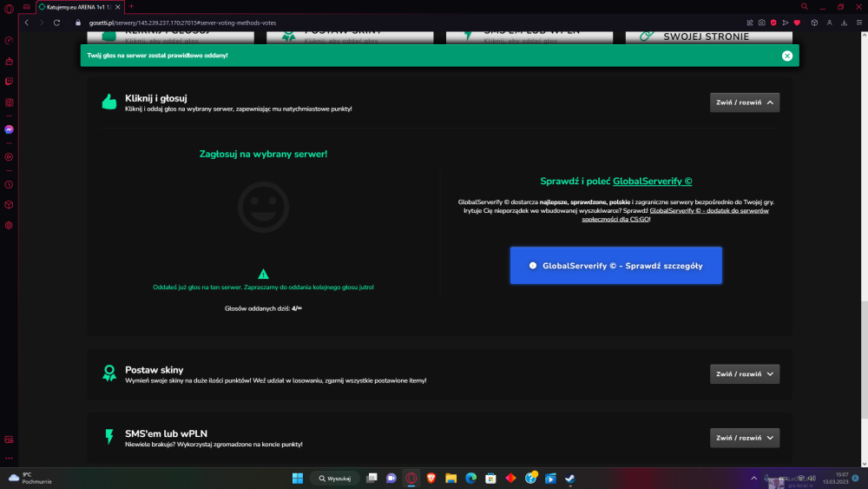Select the Swojej stronie tab
The height and width of the screenshot is (489, 868).
pyautogui.click(x=708, y=36)
